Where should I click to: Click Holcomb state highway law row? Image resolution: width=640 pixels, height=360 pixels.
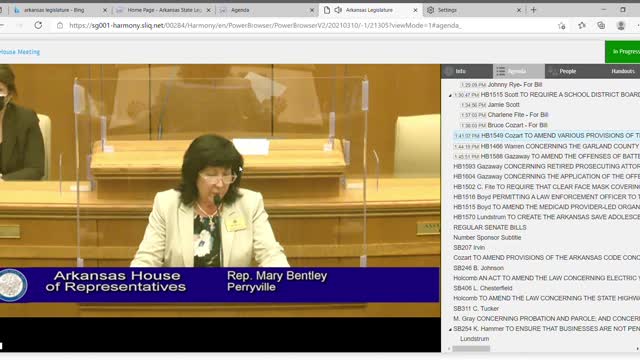click(x=546, y=298)
